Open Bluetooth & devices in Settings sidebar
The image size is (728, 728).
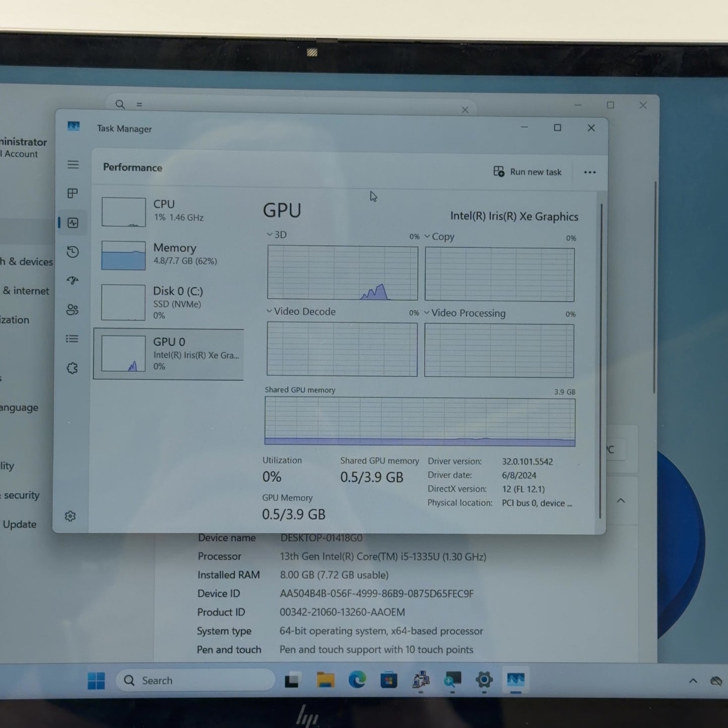26,261
